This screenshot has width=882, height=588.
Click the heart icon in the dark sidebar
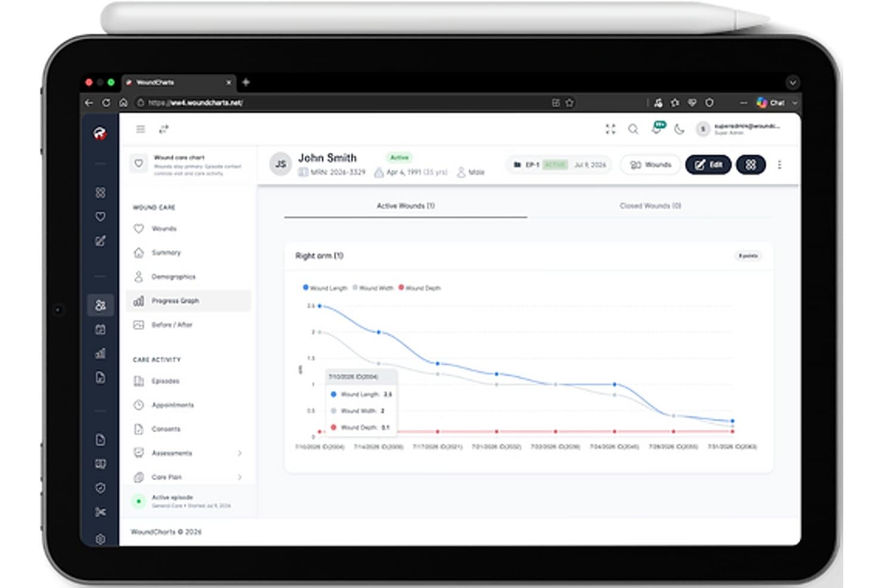[100, 217]
